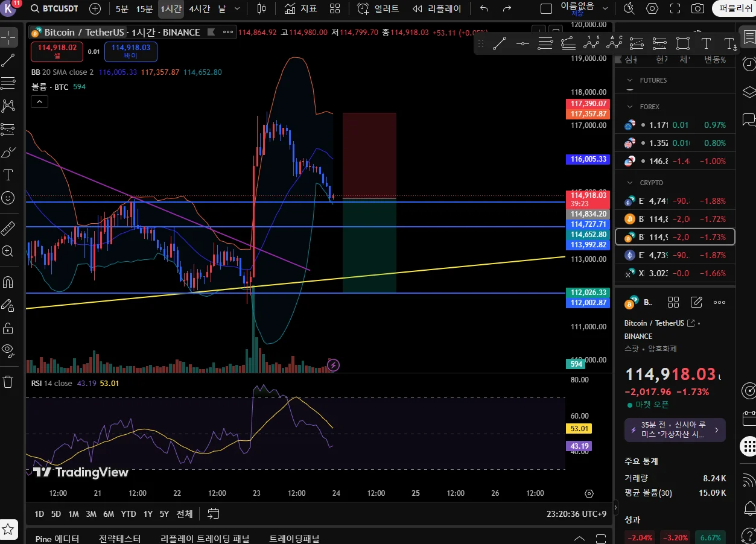Switch to the 날 daily timeframe

tap(222, 8)
